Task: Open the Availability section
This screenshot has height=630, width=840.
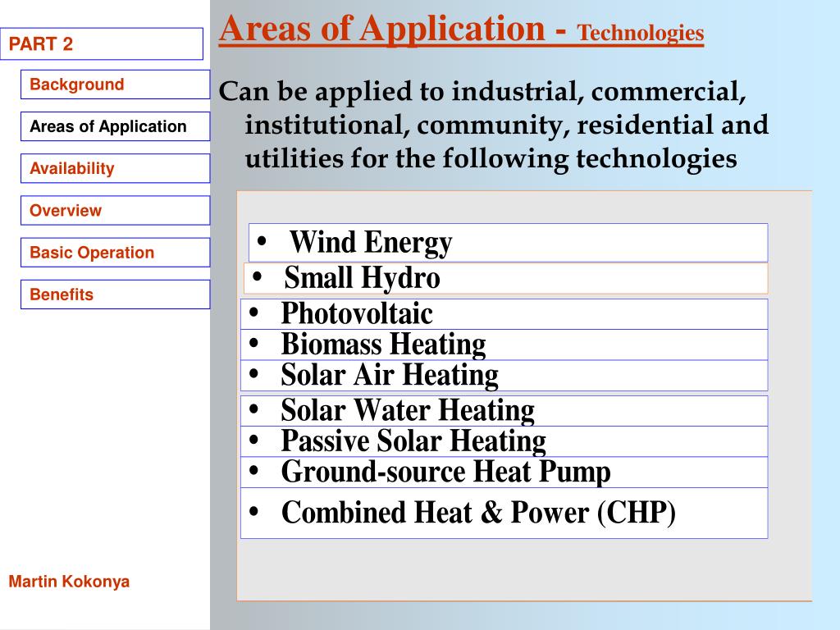Action: click(x=115, y=168)
